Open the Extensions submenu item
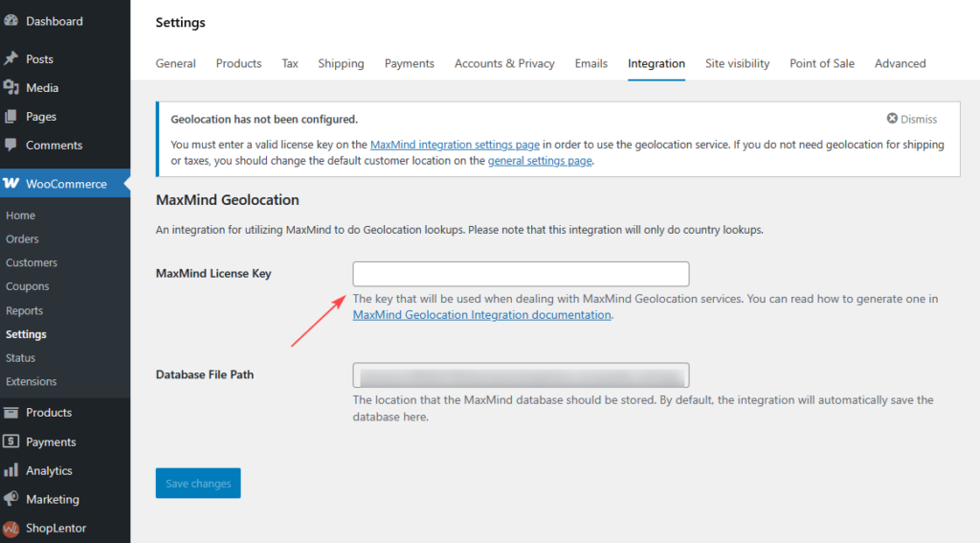 click(32, 381)
